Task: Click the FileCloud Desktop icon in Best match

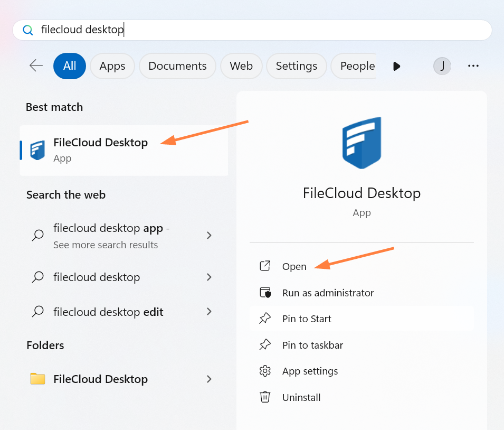Action: point(37,150)
